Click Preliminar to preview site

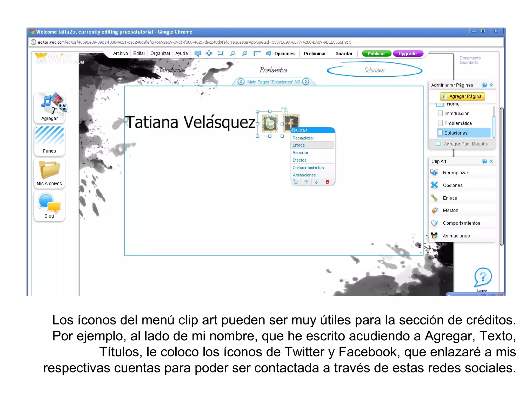tap(315, 54)
